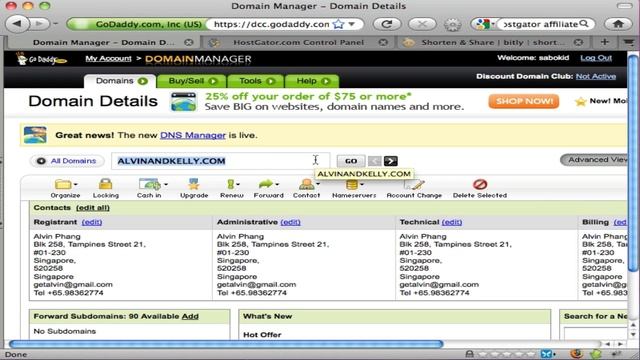The width and height of the screenshot is (640, 360).
Task: Close the bitly Shorten & Share tab
Action: (578, 42)
